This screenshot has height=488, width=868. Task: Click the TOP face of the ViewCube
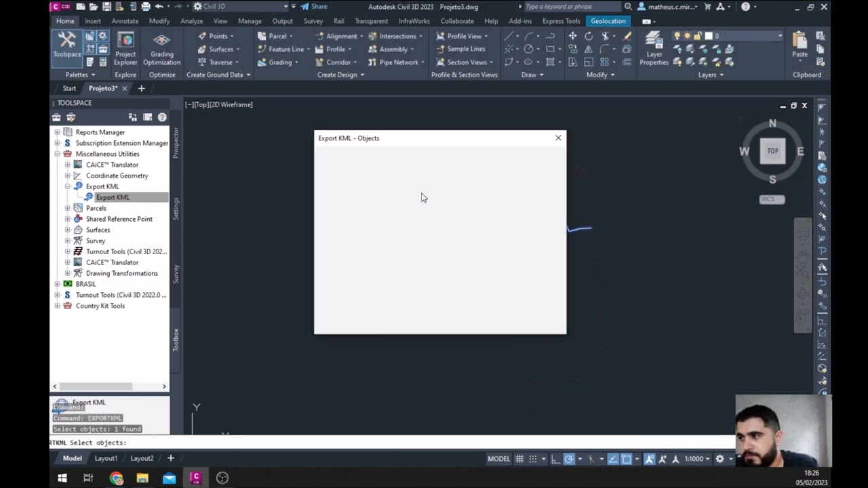(x=772, y=151)
